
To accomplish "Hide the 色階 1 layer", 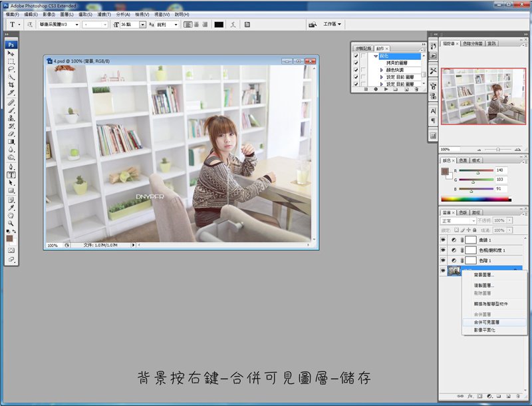I will click(443, 260).
